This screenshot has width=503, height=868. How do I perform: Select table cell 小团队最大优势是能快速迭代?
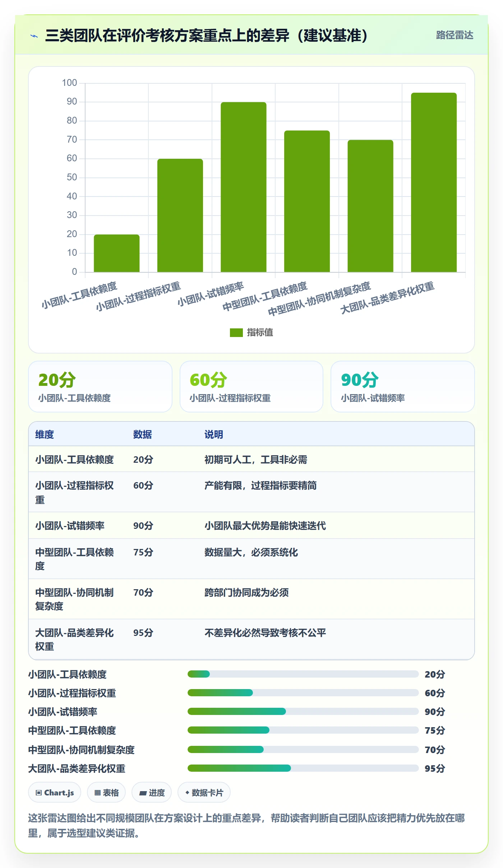[x=265, y=526]
